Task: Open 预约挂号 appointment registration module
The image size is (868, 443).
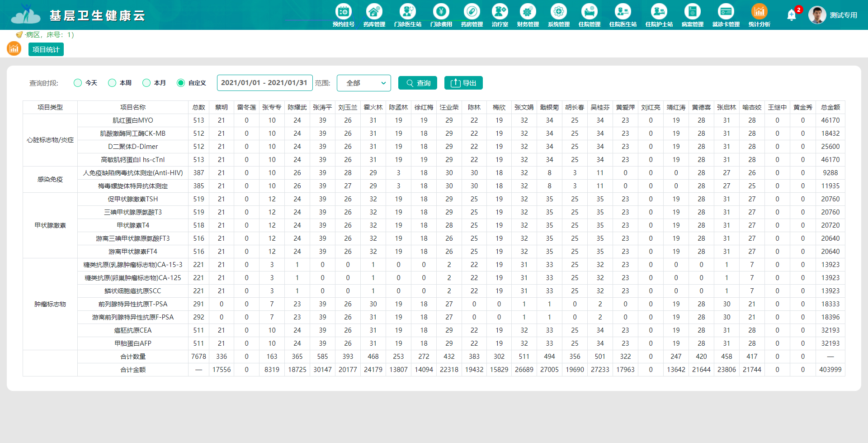Action: point(344,15)
